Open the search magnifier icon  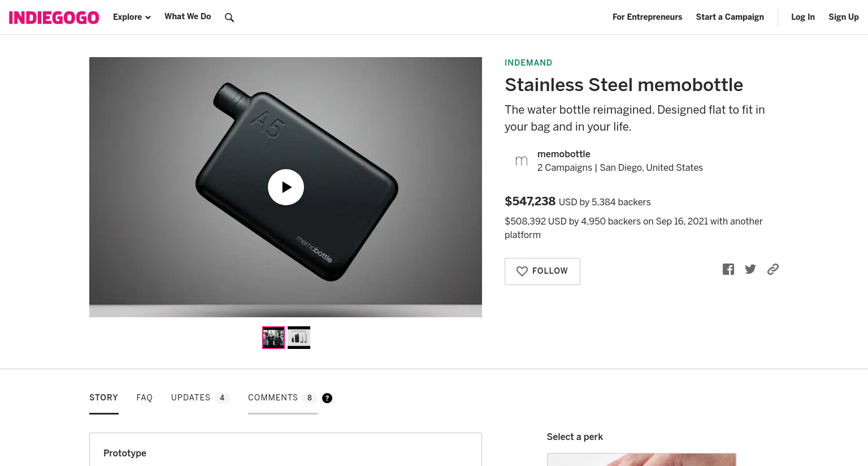pos(229,18)
